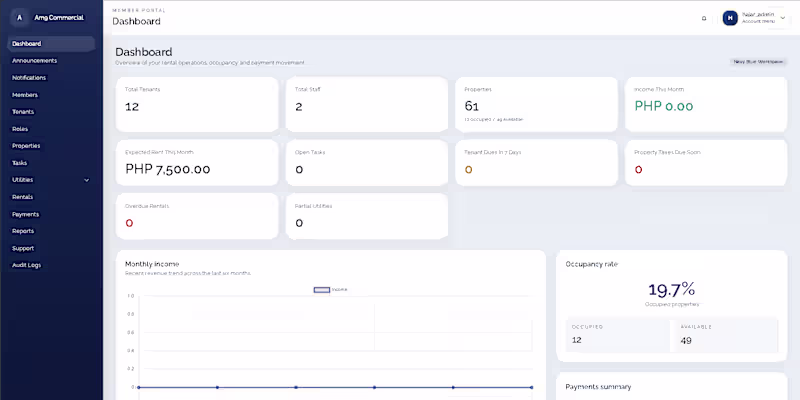Expand the Utilities submenu arrow

coord(86,180)
